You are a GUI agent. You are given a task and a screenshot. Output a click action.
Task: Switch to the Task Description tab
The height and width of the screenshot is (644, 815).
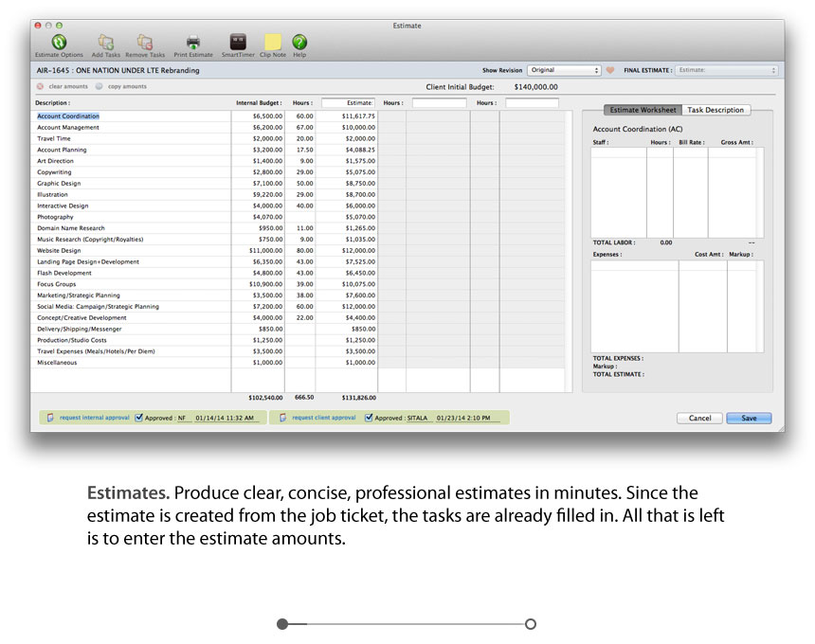pos(715,110)
